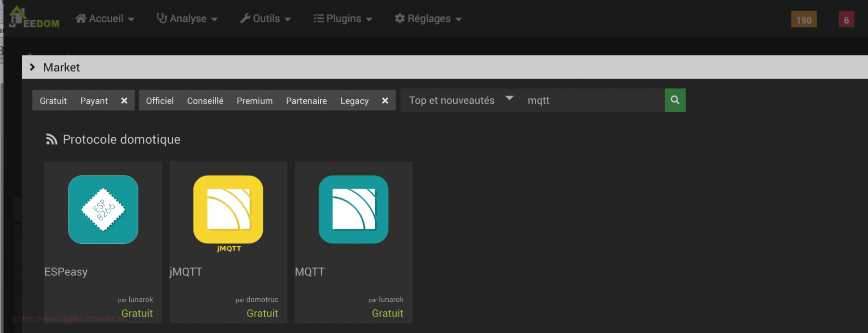The width and height of the screenshot is (868, 333).
Task: Click the green search magnifier button
Action: tap(675, 100)
